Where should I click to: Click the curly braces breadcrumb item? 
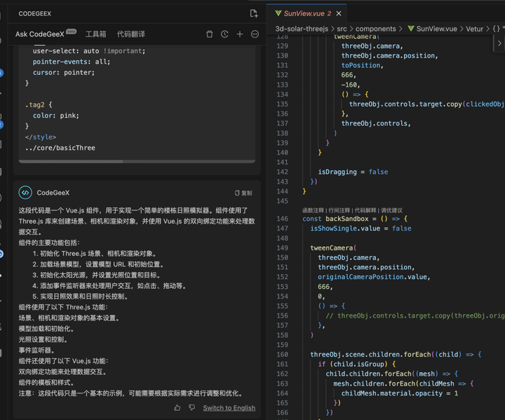[497, 29]
